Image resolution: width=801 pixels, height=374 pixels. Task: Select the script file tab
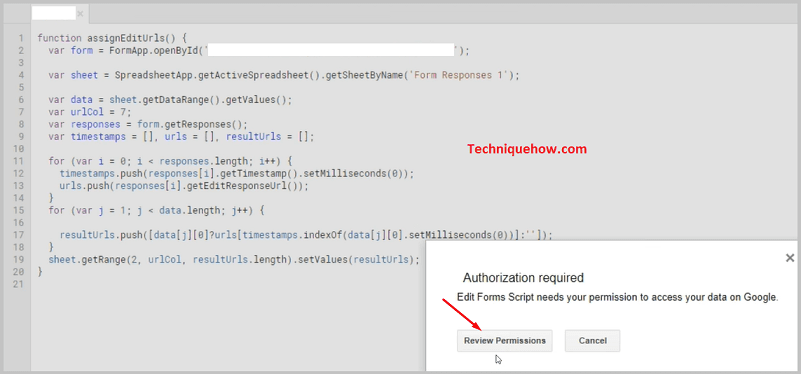(54, 14)
